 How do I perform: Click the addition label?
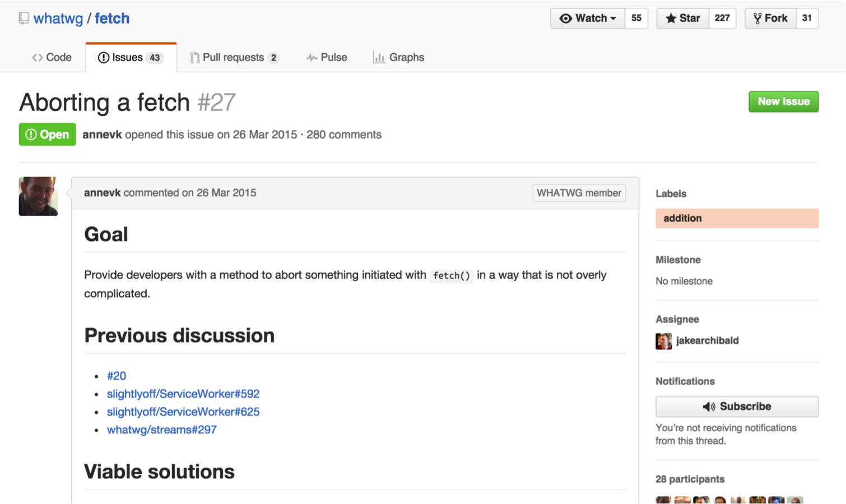737,218
